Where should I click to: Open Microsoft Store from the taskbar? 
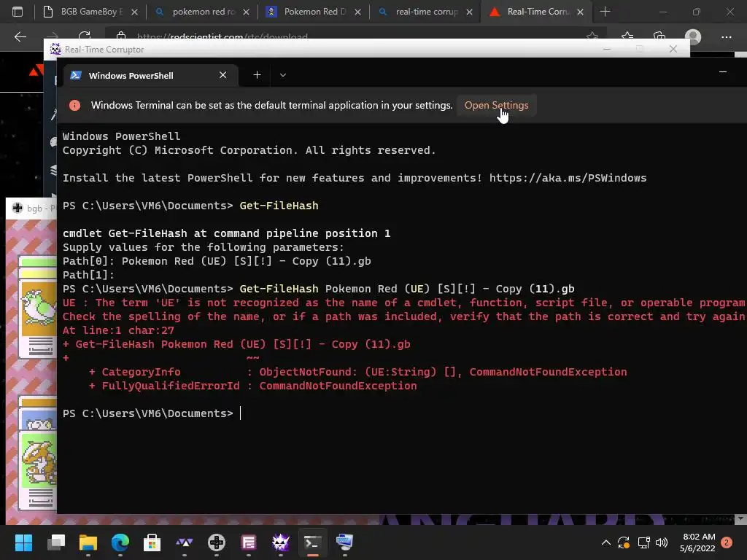[152, 542]
